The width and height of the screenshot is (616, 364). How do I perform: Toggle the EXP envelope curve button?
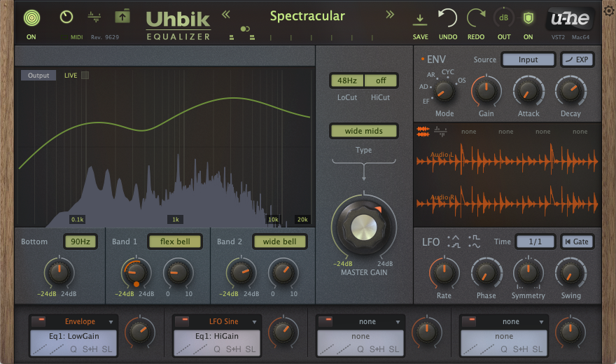coord(577,59)
